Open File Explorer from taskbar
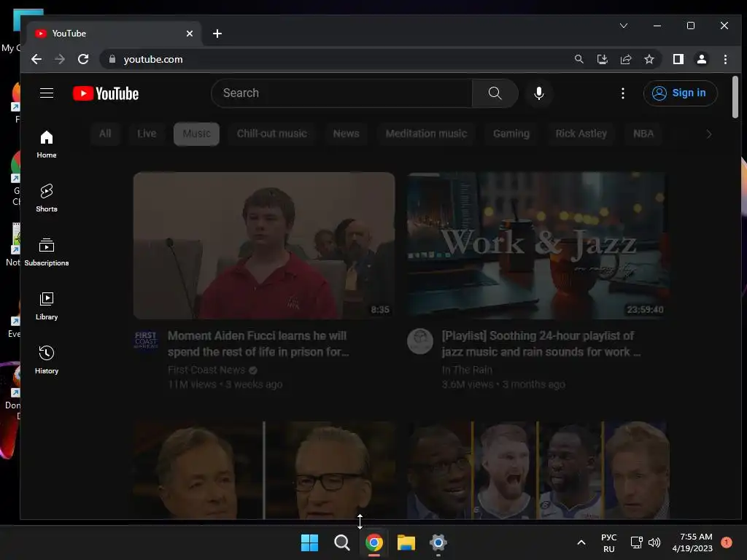The height and width of the screenshot is (560, 747). pyautogui.click(x=406, y=542)
